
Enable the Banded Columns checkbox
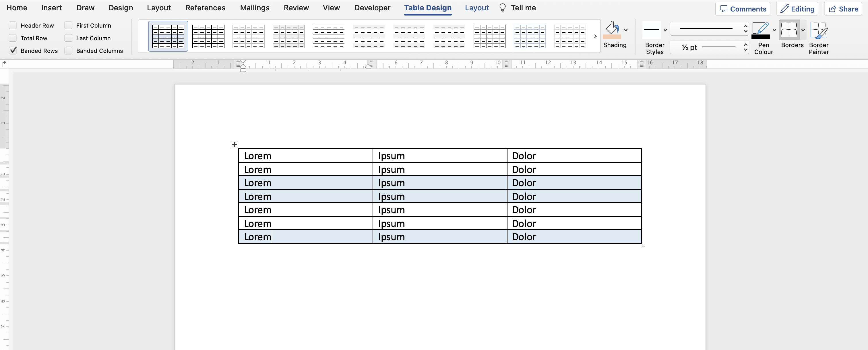(68, 51)
